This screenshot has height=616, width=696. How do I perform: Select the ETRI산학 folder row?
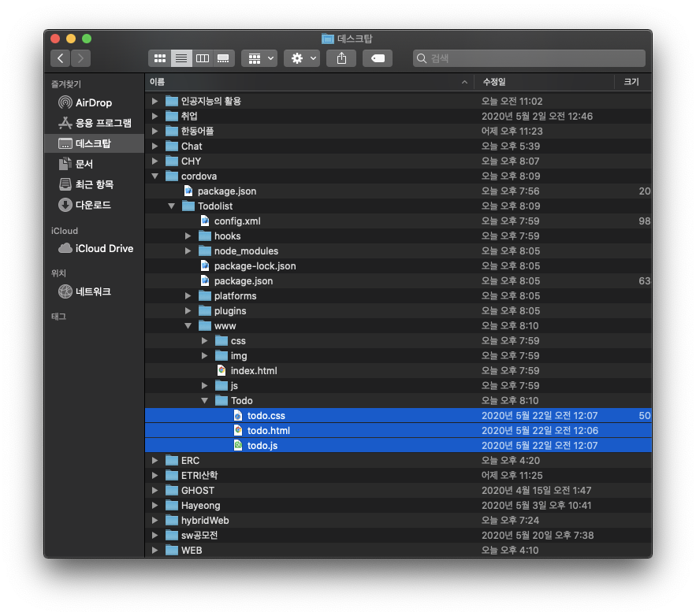pyautogui.click(x=398, y=476)
